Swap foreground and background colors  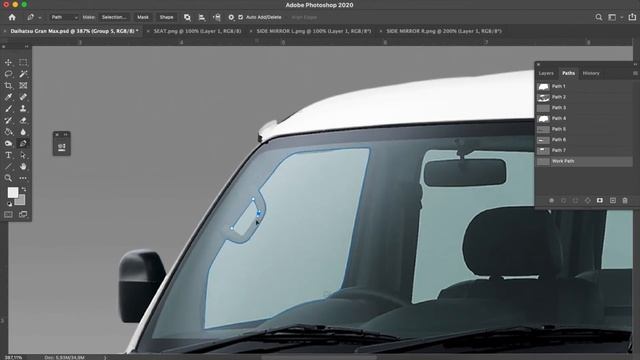24,189
